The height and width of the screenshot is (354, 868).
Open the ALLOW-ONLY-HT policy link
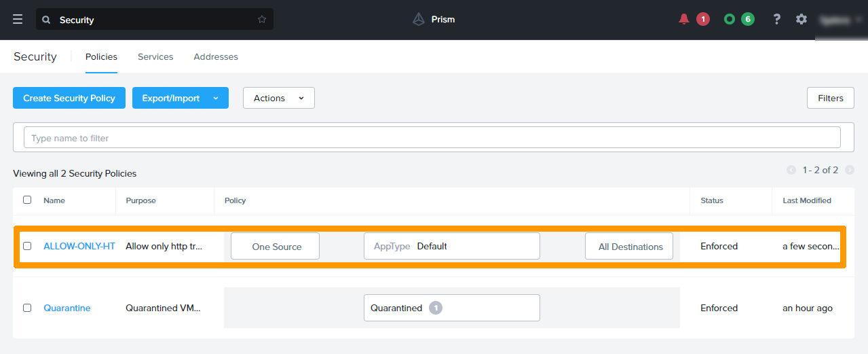(x=79, y=246)
